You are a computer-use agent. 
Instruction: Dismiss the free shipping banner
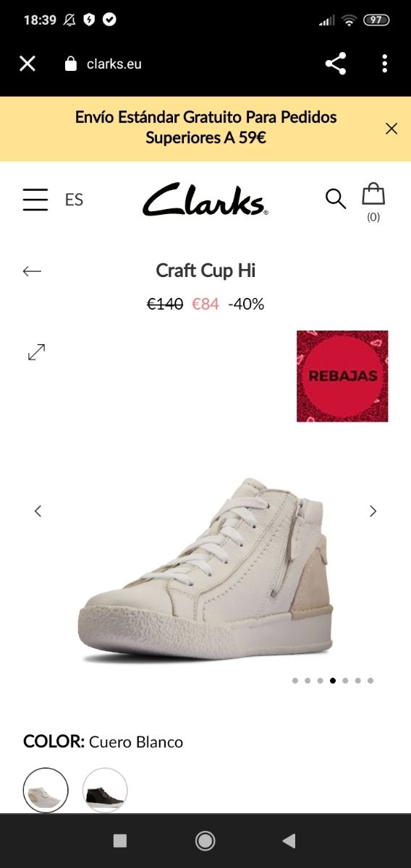[x=391, y=129]
